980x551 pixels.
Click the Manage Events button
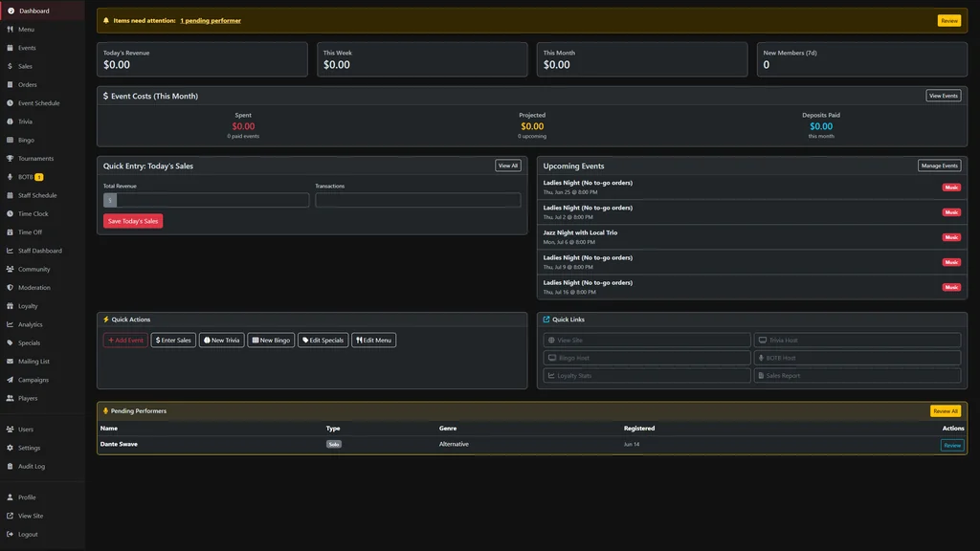[939, 165]
